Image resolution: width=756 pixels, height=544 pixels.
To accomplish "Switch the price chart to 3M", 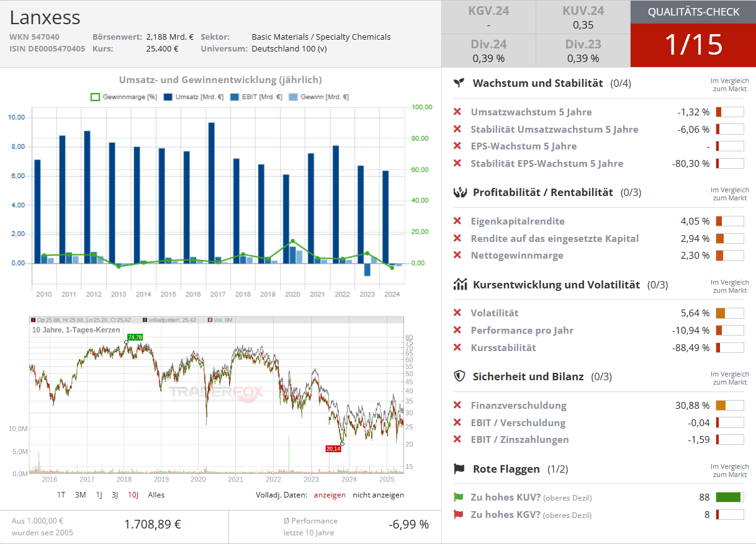I will 81,495.
